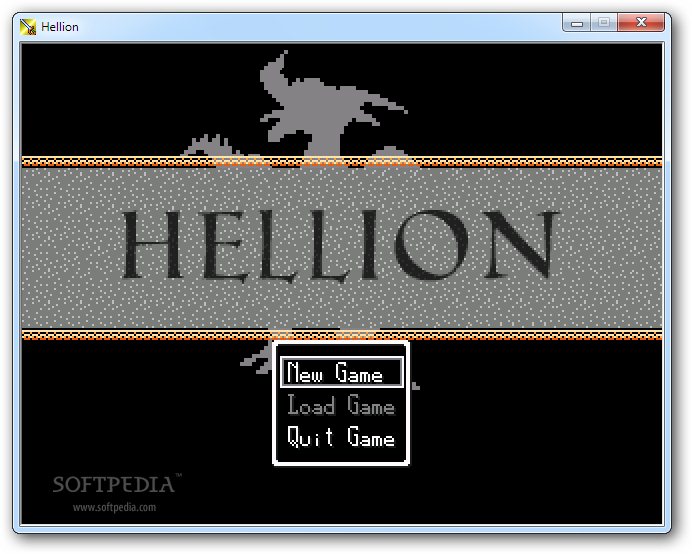This screenshot has width=692, height=554.
Task: Click the HELLION game title logo
Action: pyautogui.click(x=339, y=245)
